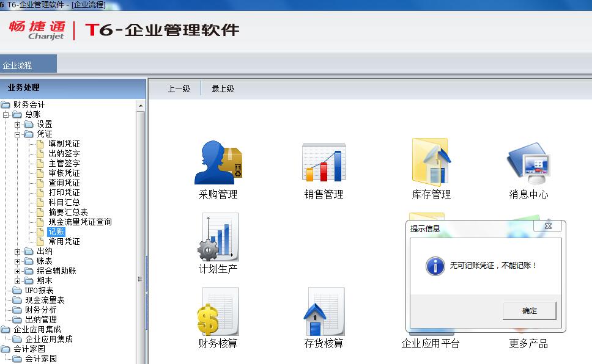Click the 出纳管理 folder icon
The image size is (592, 364).
[17, 320]
